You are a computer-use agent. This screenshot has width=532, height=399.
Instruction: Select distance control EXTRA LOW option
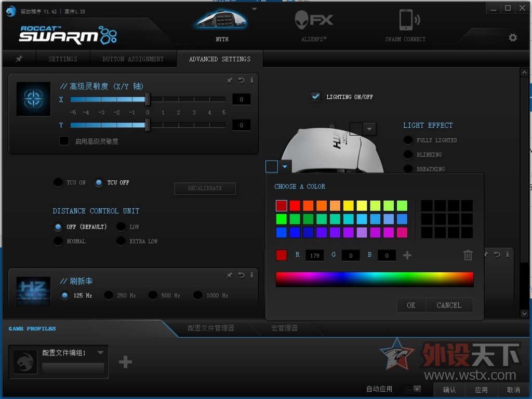coord(121,241)
